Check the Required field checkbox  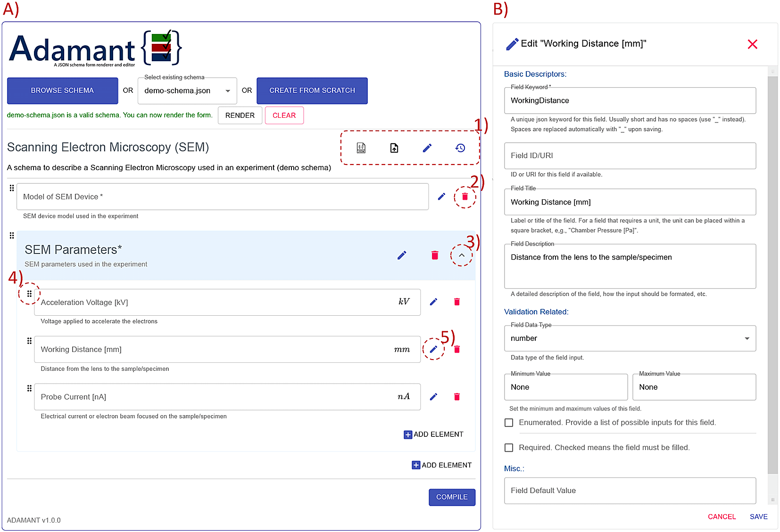pos(509,447)
